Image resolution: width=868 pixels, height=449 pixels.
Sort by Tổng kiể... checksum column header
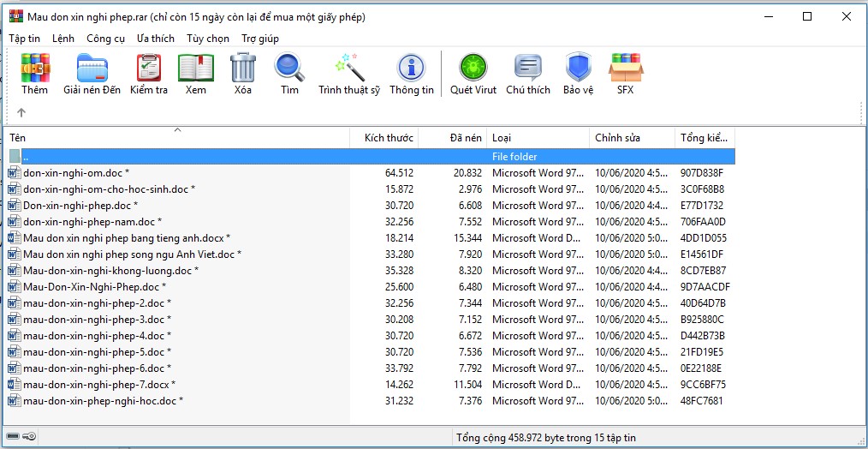pos(705,137)
